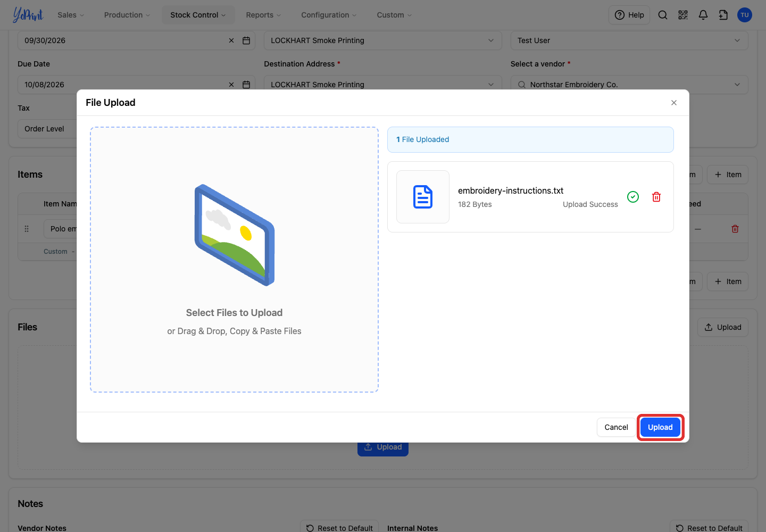The width and height of the screenshot is (766, 532).
Task: Expand the top LOCKHART Smoke Printing dropdown
Action: 383,40
